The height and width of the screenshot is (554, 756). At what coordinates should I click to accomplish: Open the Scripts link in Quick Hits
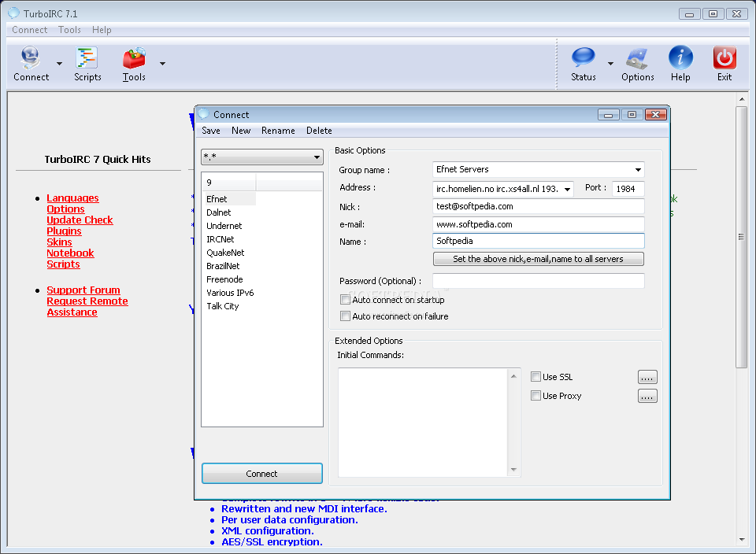point(63,264)
